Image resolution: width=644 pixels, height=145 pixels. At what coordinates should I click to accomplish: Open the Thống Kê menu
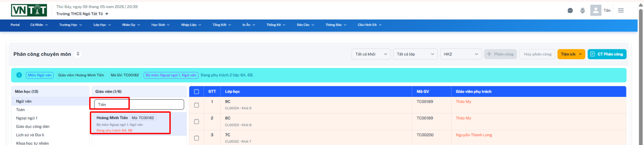276,25
